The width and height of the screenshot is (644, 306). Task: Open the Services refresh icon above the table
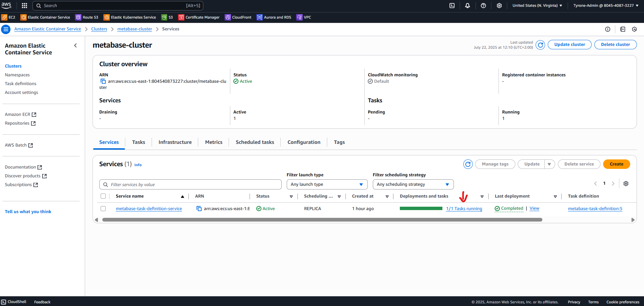[x=468, y=164]
